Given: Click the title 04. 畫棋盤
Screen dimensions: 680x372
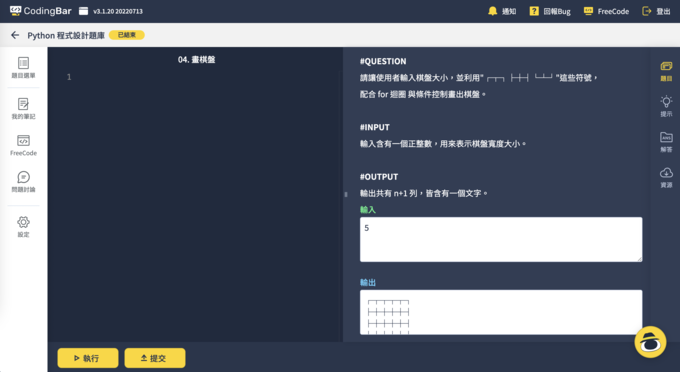Looking at the screenshot, I should (x=196, y=59).
